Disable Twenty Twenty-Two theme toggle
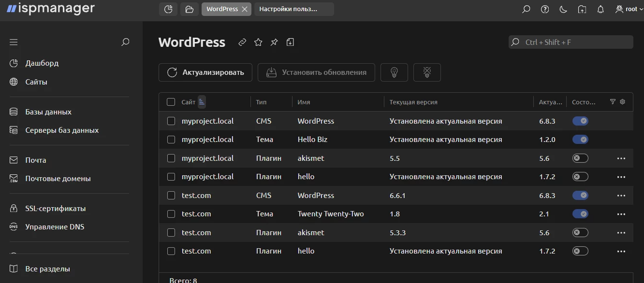Screen dimensions: 644x283 pyautogui.click(x=580, y=214)
